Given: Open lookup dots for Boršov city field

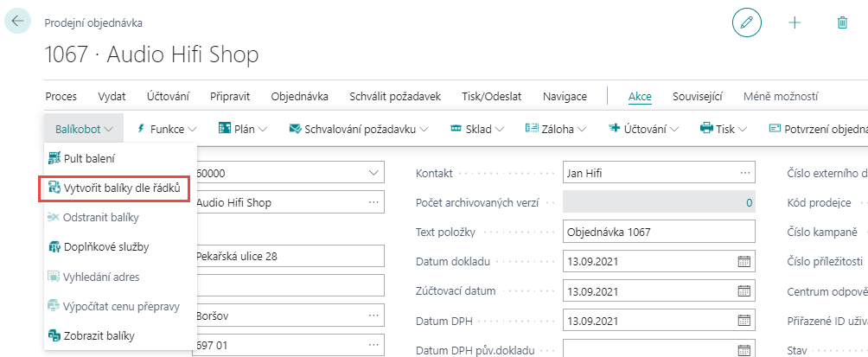Looking at the screenshot, I should pyautogui.click(x=373, y=316).
